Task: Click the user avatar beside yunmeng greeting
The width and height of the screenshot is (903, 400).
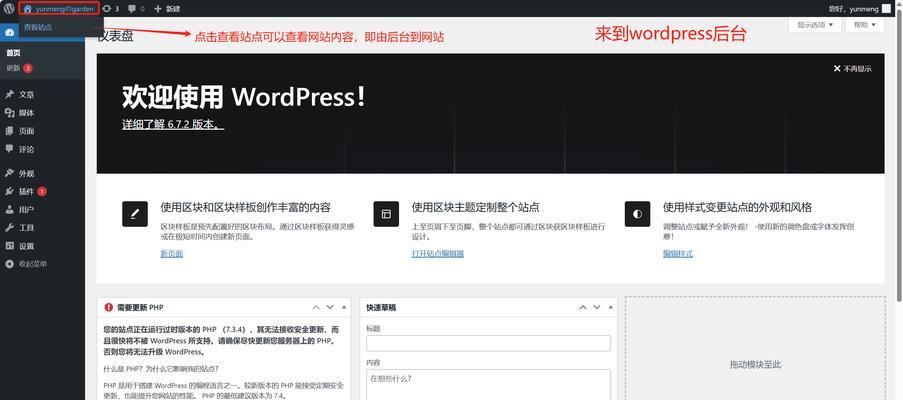Action: (886, 9)
